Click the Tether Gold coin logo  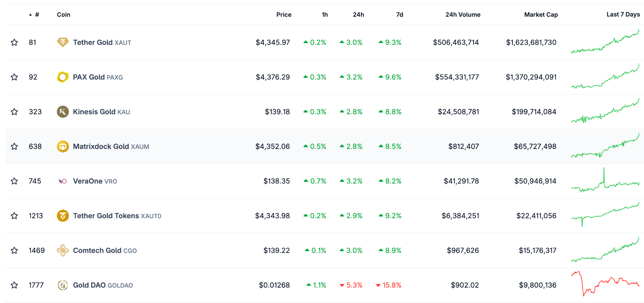[x=62, y=42]
